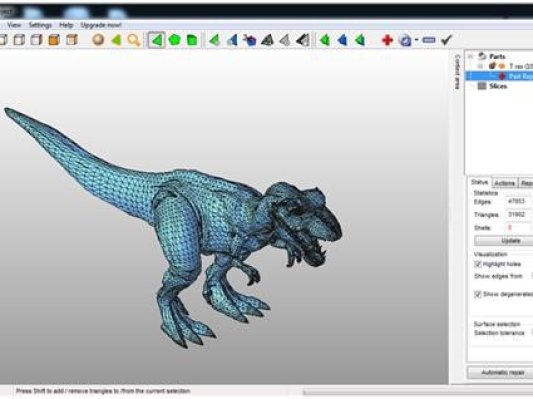Image resolution: width=533 pixels, height=399 pixels.
Task: Click the red cross add icon
Action: coord(387,40)
